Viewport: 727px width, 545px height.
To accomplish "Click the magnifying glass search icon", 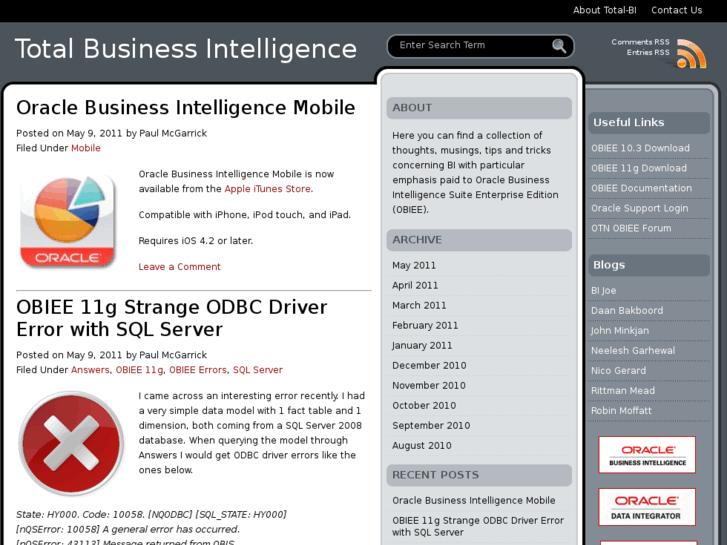I will (x=559, y=46).
